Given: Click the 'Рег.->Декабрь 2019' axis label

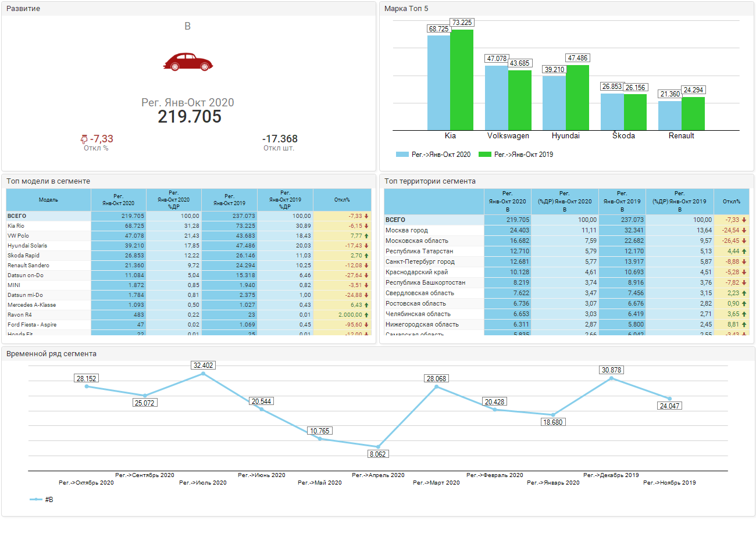Looking at the screenshot, I should click(x=611, y=475).
